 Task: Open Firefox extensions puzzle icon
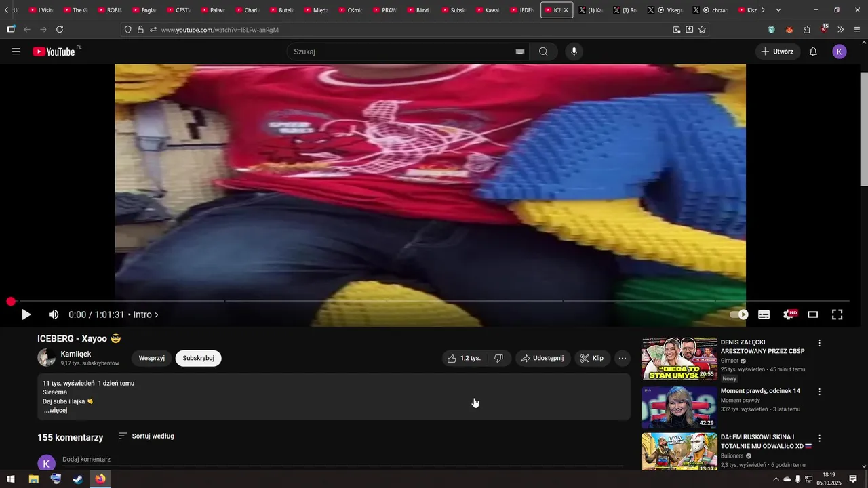pos(806,29)
